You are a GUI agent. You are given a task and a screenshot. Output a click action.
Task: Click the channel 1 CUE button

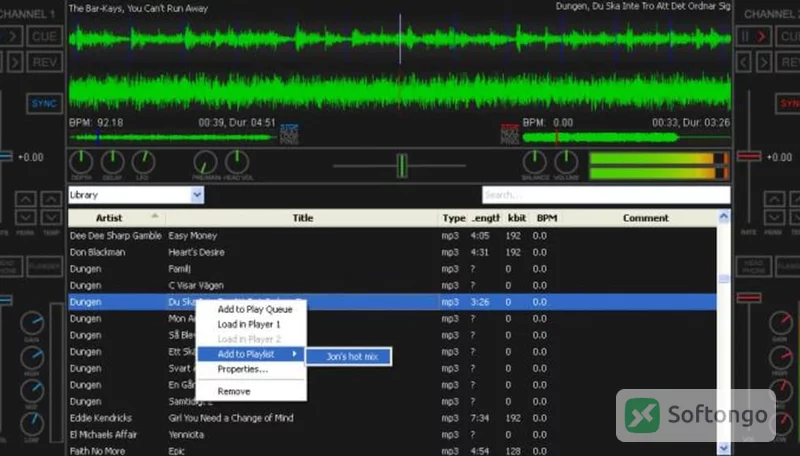pyautogui.click(x=44, y=36)
